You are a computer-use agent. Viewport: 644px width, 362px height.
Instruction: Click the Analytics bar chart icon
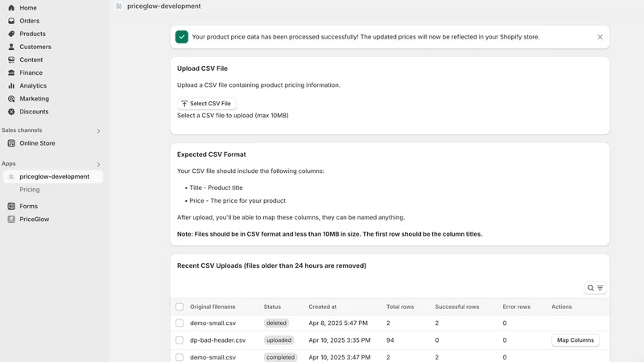tap(11, 86)
